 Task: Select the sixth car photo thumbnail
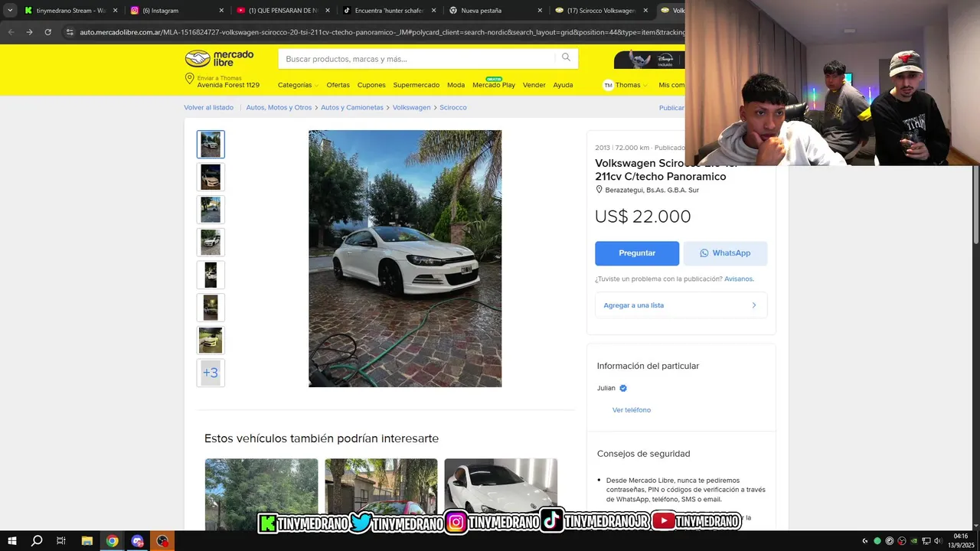[x=211, y=308]
